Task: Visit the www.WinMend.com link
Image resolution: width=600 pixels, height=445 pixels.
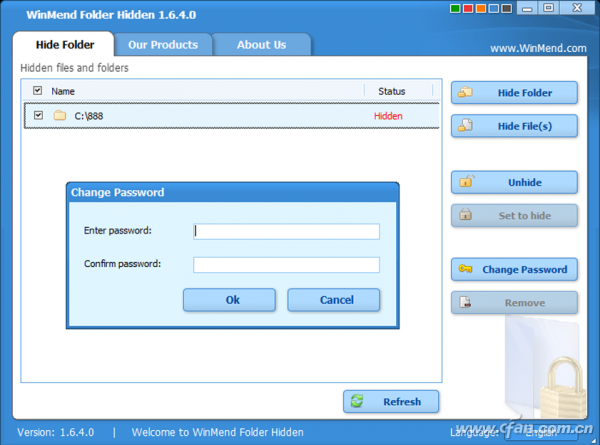Action: pyautogui.click(x=538, y=48)
